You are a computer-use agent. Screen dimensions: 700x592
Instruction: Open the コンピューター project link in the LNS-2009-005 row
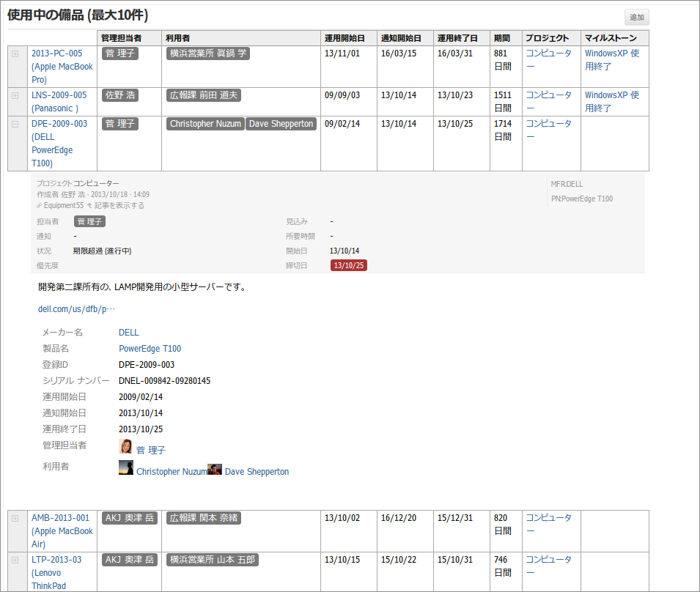tap(549, 102)
